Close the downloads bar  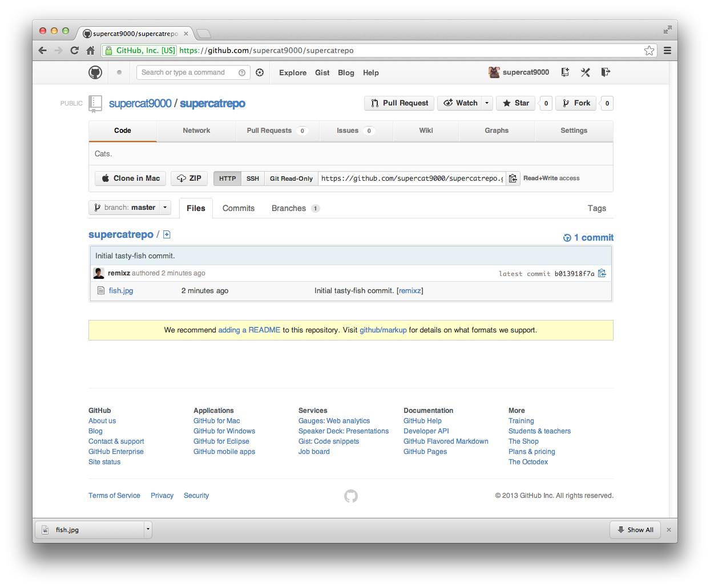coord(669,530)
